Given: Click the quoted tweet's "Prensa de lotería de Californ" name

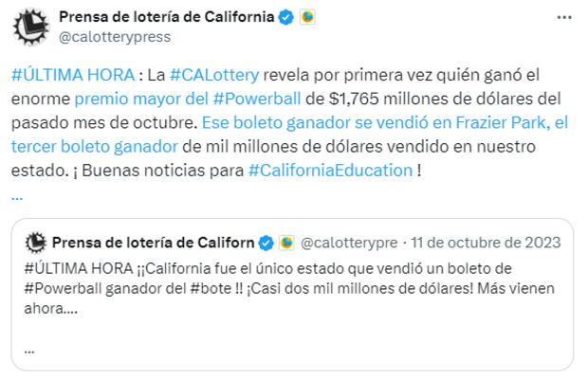Looking at the screenshot, I should point(152,243).
